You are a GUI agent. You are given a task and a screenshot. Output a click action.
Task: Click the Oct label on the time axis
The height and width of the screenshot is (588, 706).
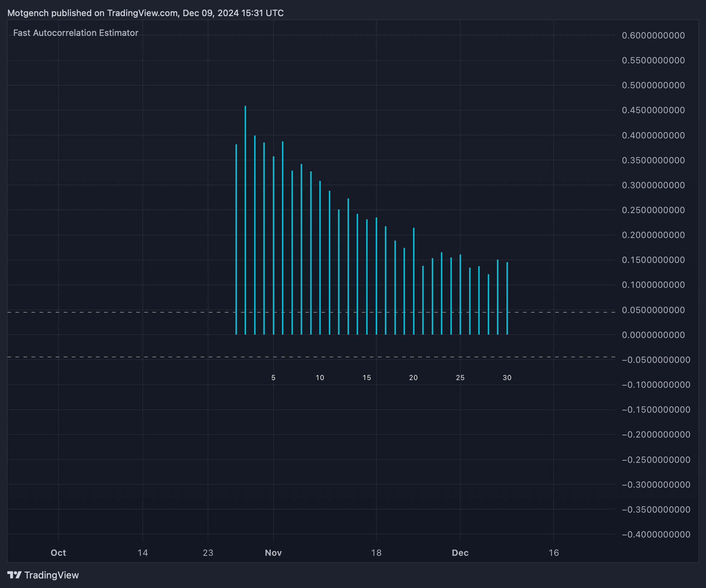point(58,553)
